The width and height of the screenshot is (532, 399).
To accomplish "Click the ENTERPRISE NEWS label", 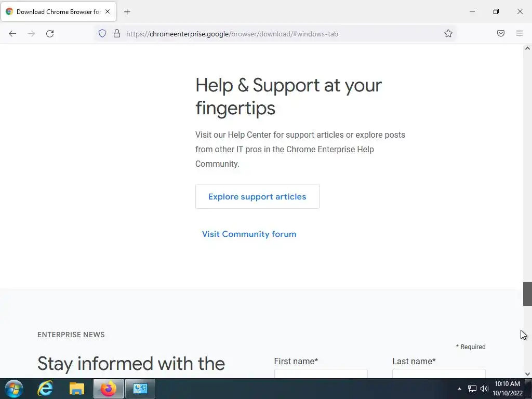I will point(71,335).
